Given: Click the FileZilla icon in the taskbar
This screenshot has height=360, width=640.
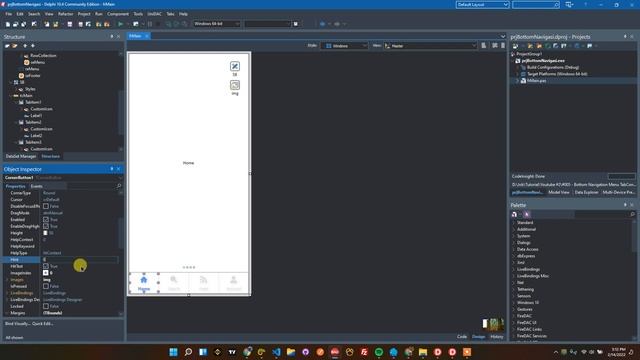Looking at the screenshot, I should (x=364, y=352).
